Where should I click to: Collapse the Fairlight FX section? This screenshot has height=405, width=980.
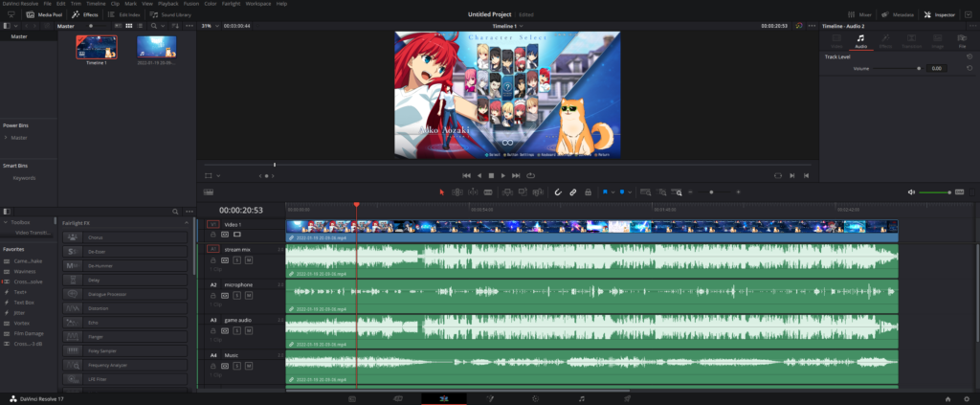click(x=187, y=223)
